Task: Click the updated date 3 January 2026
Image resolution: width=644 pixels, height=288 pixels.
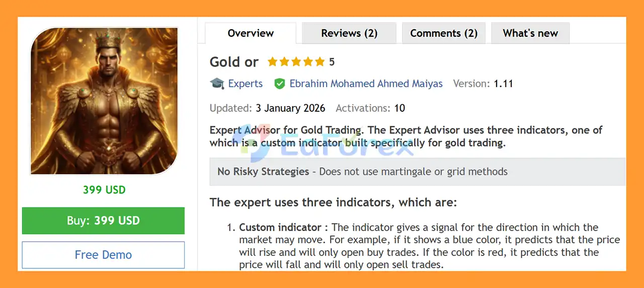Action: tap(290, 108)
